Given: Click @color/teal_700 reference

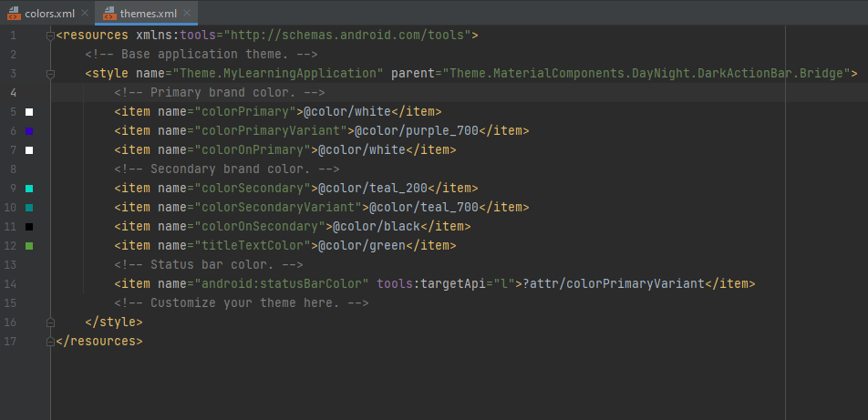Looking at the screenshot, I should [x=423, y=208].
